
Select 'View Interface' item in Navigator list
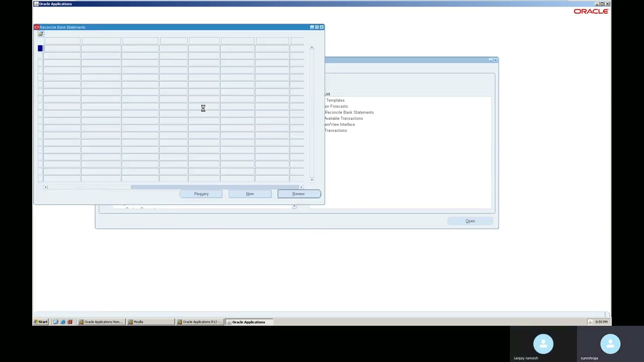340,124
